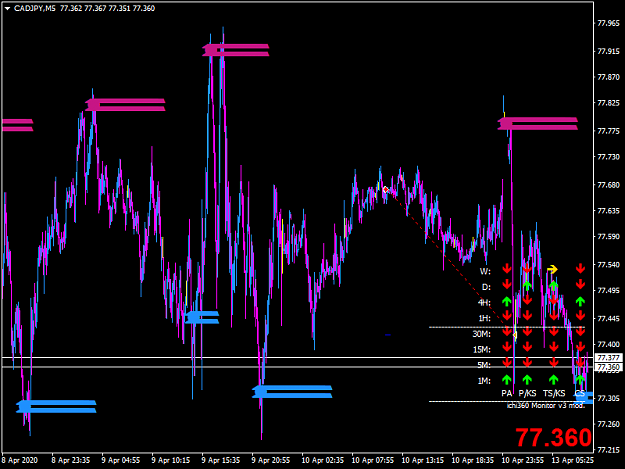Click the 4H row CS green up arrow
Screen dimensions: 625x469
[x=580, y=301]
